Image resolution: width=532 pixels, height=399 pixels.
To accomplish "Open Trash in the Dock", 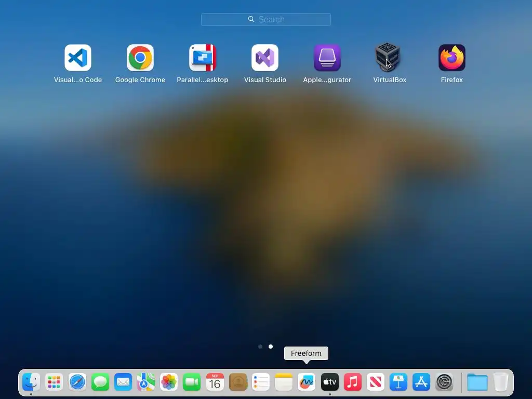I will [x=501, y=382].
